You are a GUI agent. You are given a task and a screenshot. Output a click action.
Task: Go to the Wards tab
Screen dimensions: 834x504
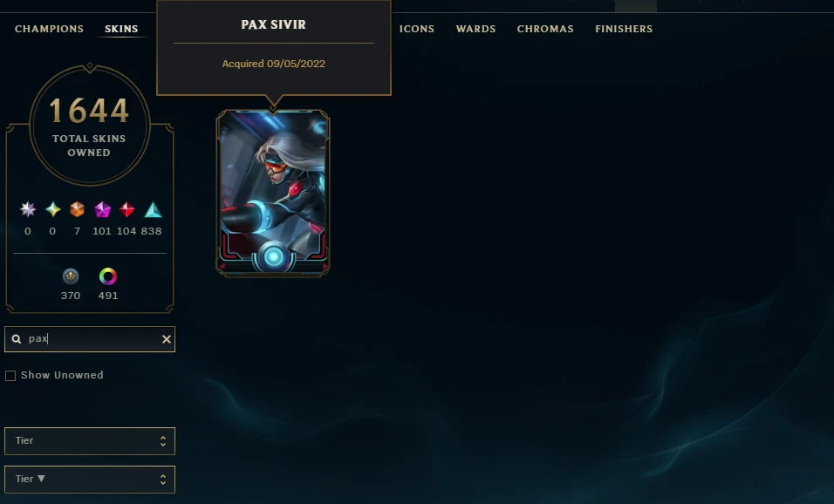(476, 29)
